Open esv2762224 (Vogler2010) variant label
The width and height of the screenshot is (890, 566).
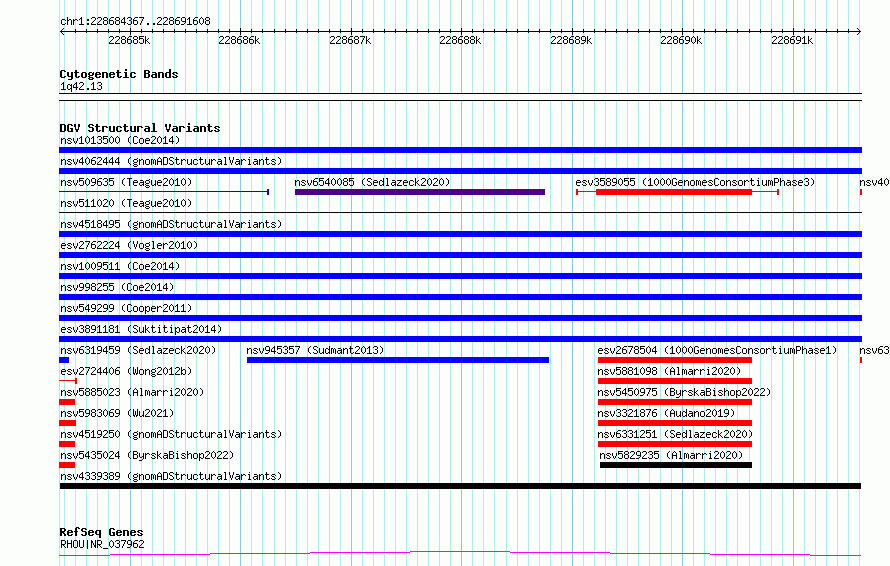(129, 245)
